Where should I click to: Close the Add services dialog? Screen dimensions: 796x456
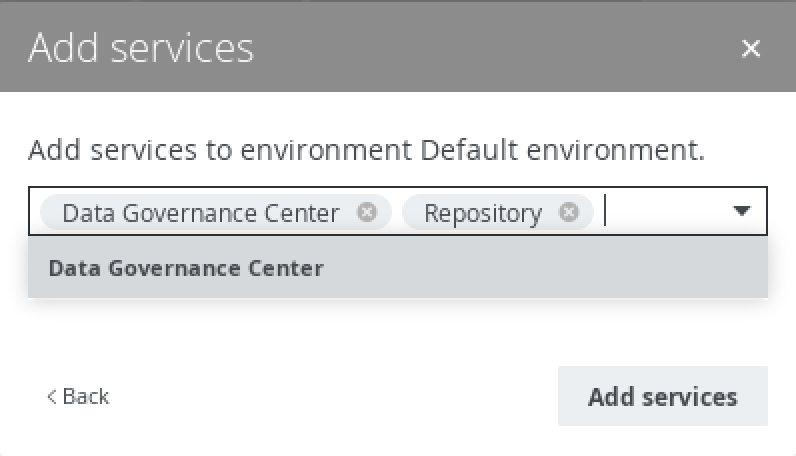(751, 48)
